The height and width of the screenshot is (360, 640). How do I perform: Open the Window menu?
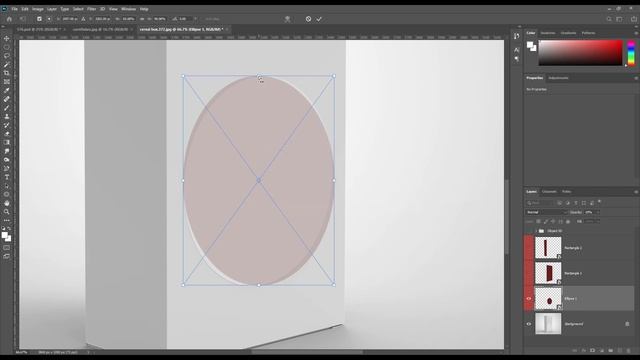tap(128, 9)
